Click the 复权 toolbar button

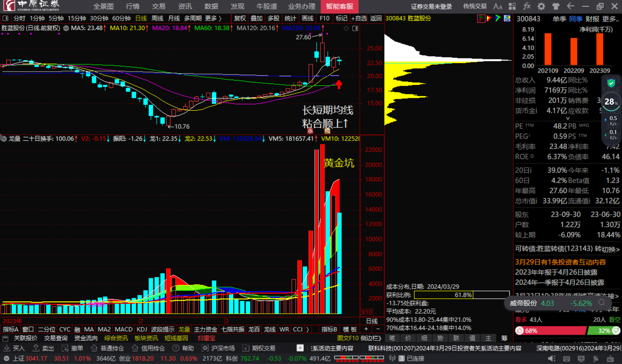[240, 18]
